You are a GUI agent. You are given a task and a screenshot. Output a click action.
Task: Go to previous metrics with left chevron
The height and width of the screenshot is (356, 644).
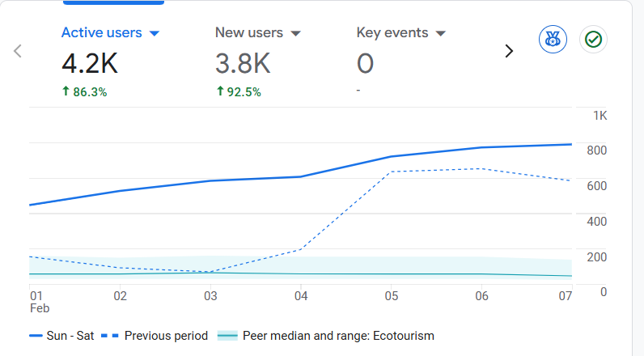pyautogui.click(x=18, y=51)
